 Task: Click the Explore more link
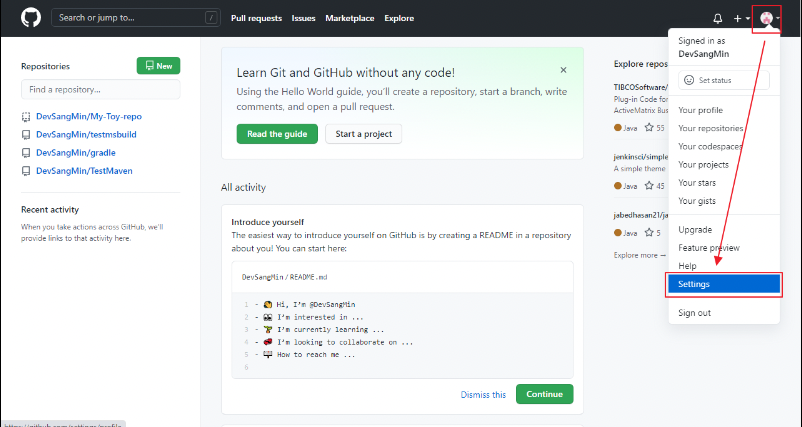pyautogui.click(x=639, y=255)
